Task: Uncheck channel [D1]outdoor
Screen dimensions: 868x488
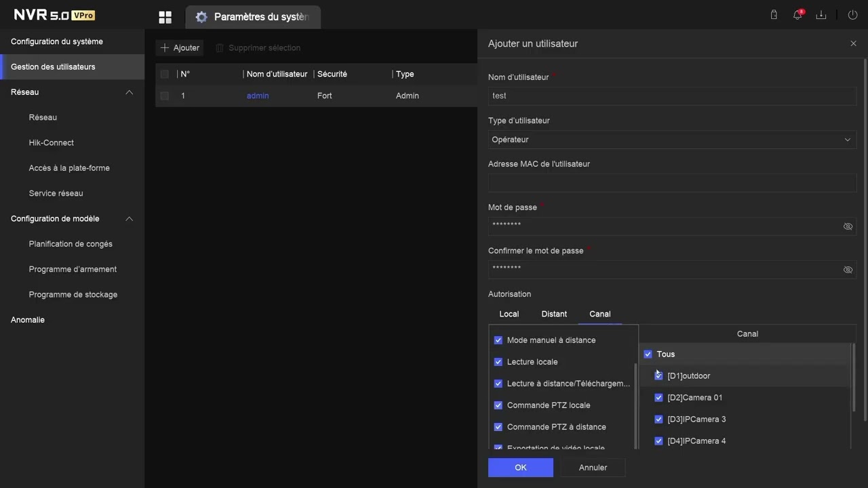Action: (658, 375)
